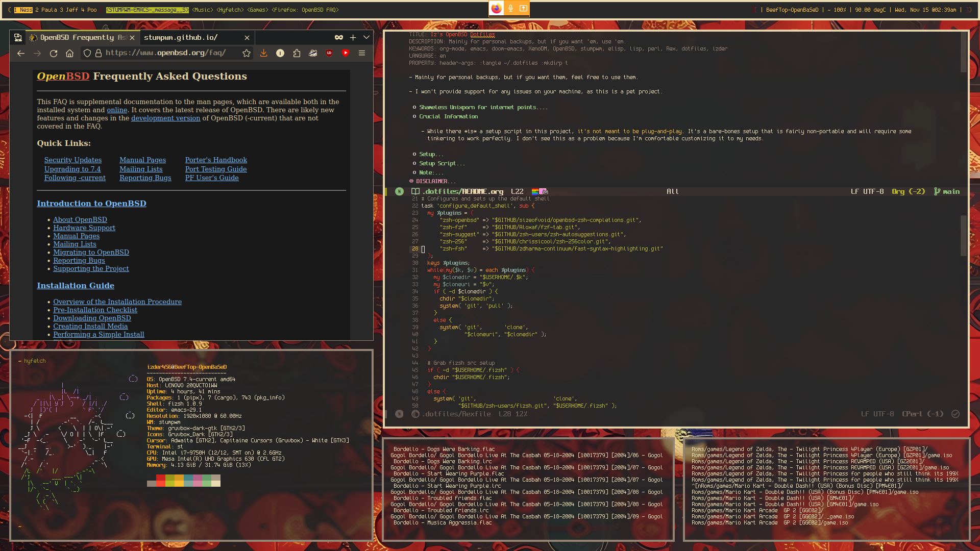Open the Firefox downloads panel
980x551 pixels.
(264, 53)
